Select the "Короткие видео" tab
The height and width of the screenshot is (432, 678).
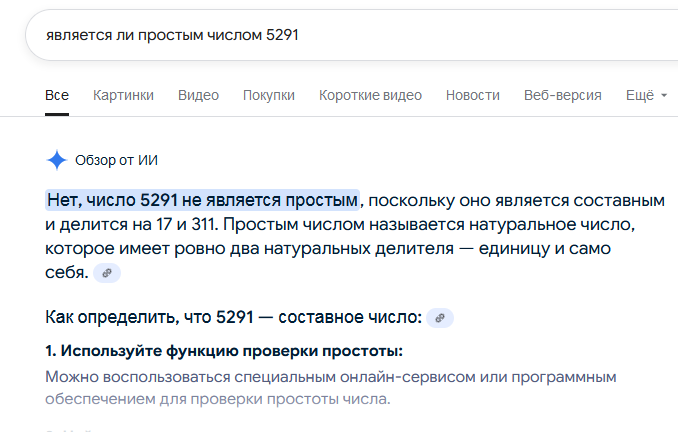coord(370,95)
